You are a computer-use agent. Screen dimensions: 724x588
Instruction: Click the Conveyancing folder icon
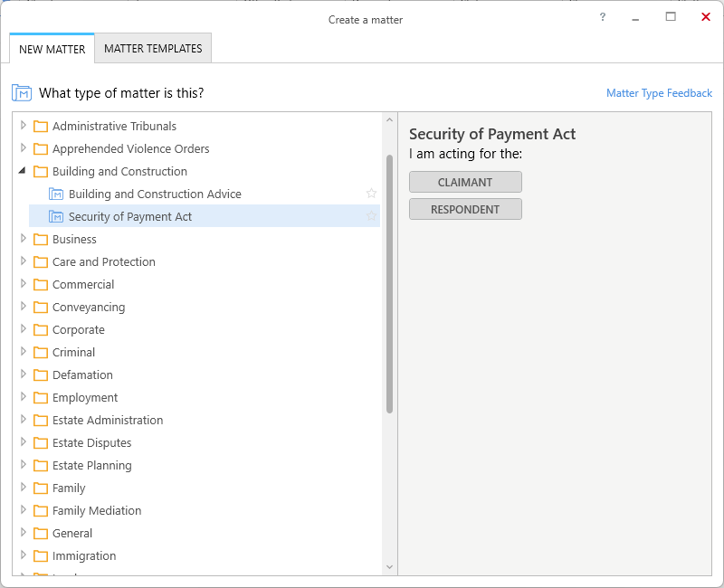pyautogui.click(x=41, y=307)
